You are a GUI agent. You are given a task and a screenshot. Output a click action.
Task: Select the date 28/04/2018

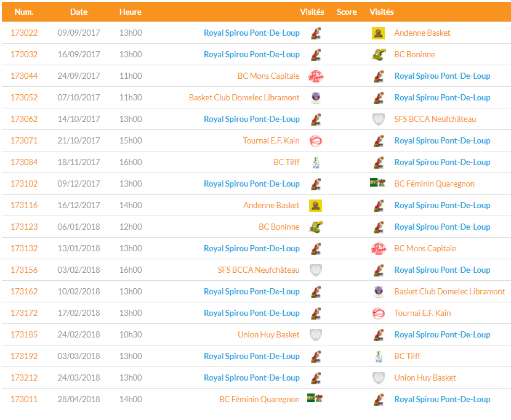point(79,399)
